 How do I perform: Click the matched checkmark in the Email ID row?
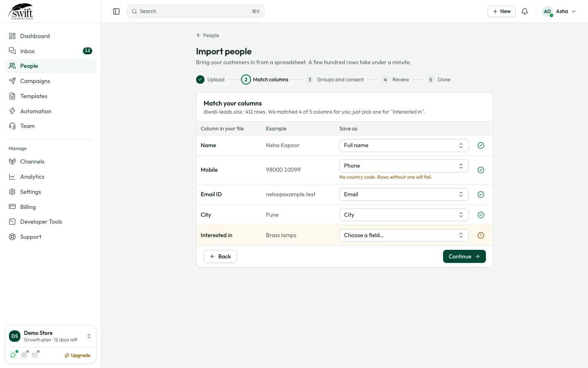pyautogui.click(x=481, y=195)
